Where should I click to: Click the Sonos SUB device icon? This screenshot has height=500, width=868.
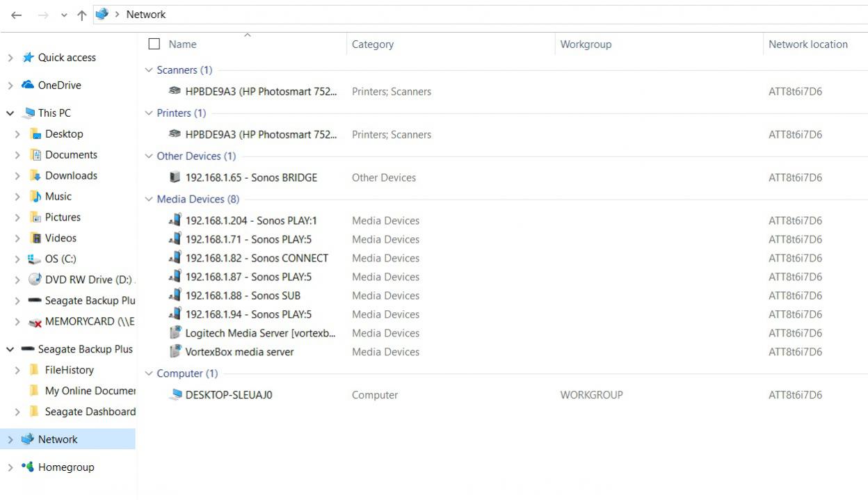pyautogui.click(x=175, y=296)
